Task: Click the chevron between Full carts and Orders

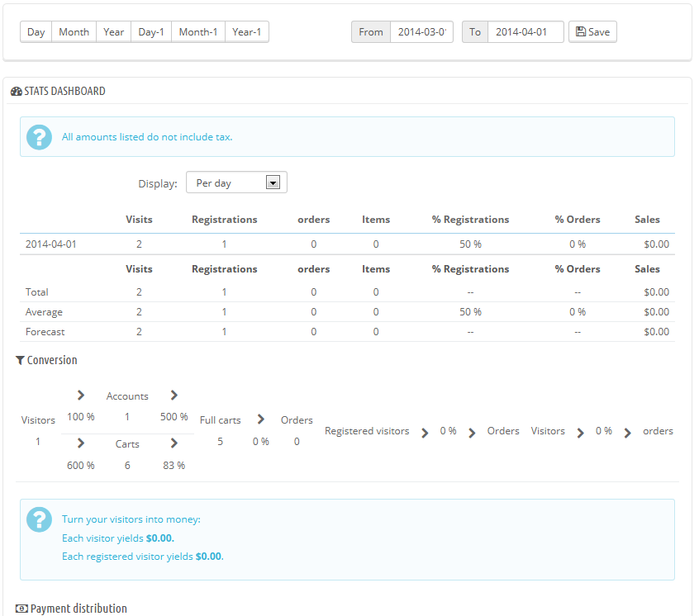Action: [x=260, y=419]
